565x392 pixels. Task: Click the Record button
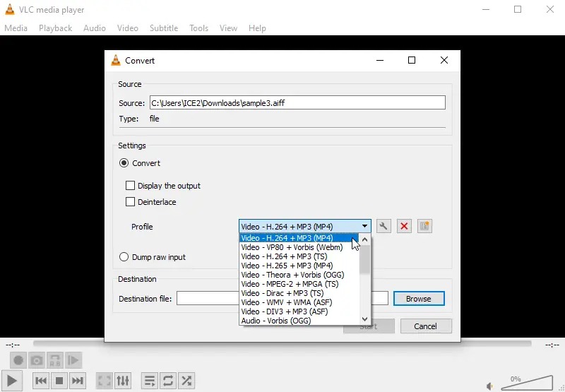click(x=18, y=360)
